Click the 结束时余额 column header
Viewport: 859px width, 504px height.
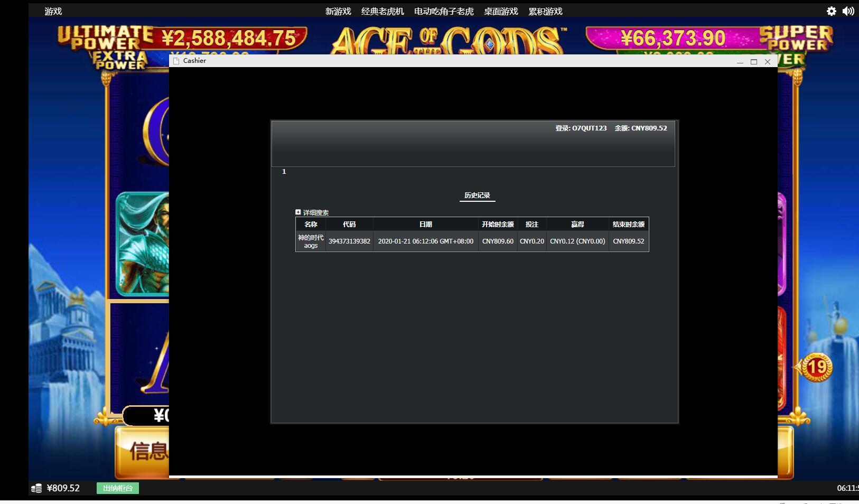click(x=629, y=225)
